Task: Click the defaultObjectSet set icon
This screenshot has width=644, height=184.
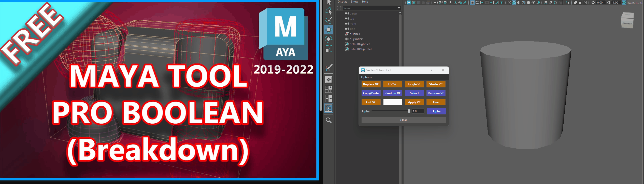Action: click(x=347, y=49)
